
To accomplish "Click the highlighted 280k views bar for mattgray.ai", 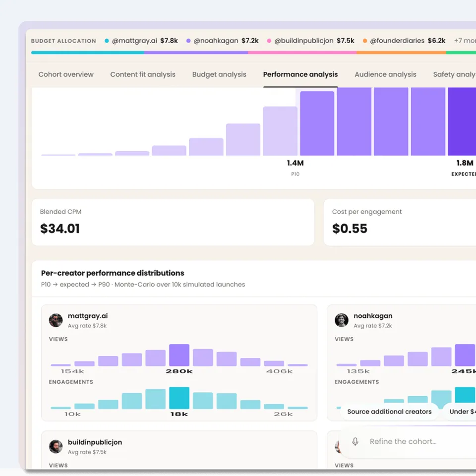I will click(x=179, y=355).
